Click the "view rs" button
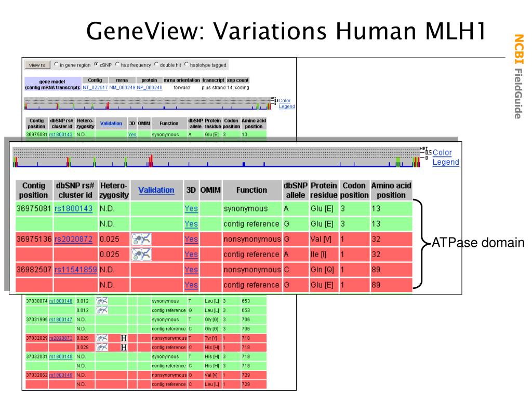Image resolution: width=532 pixels, height=399 pixels. click(x=37, y=65)
